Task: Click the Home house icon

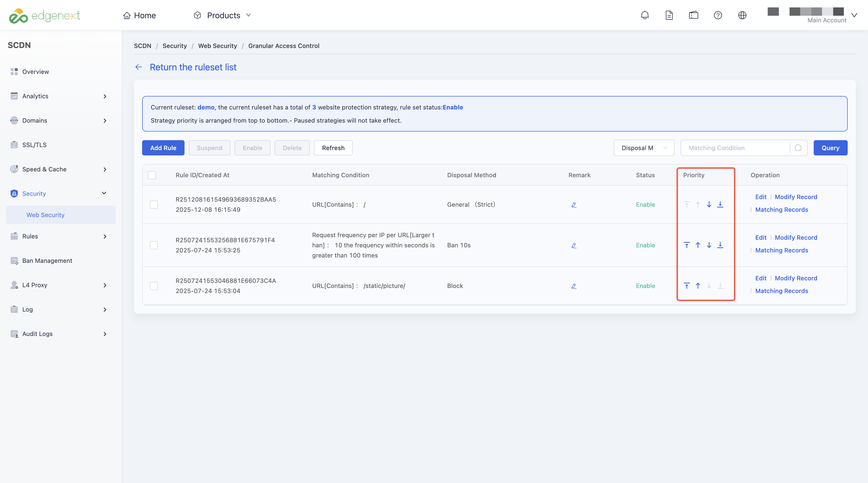Action: (x=127, y=15)
